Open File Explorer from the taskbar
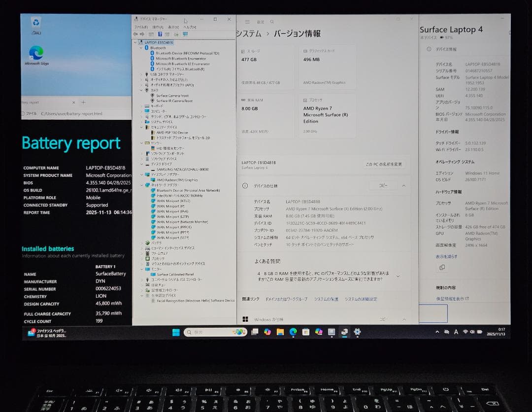Image resolution: width=532 pixels, height=412 pixels. click(280, 332)
